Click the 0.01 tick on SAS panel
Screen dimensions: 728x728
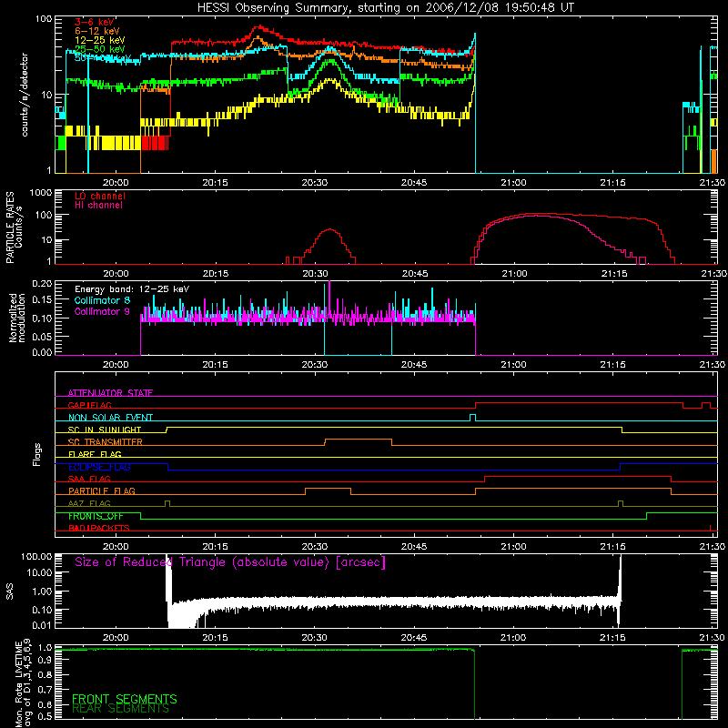pyautogui.click(x=42, y=625)
